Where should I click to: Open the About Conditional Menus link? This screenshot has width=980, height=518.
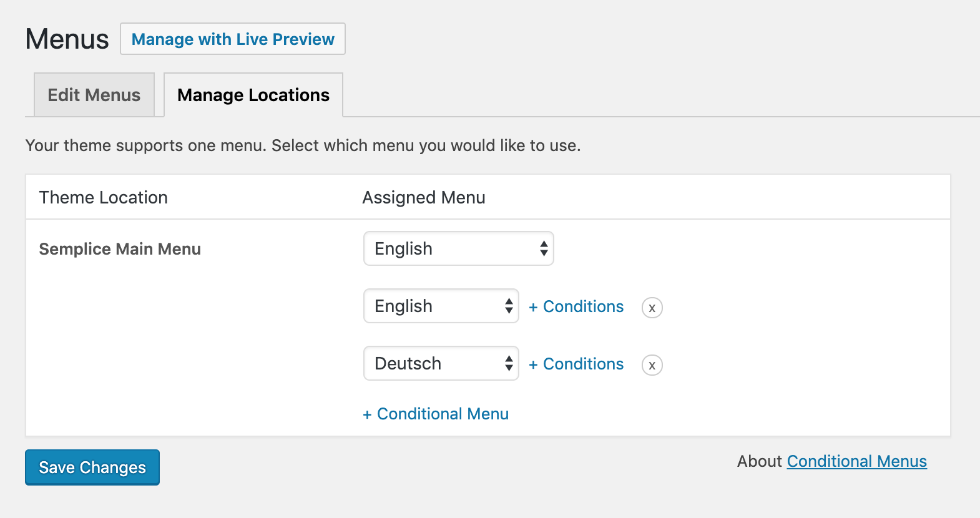[856, 461]
